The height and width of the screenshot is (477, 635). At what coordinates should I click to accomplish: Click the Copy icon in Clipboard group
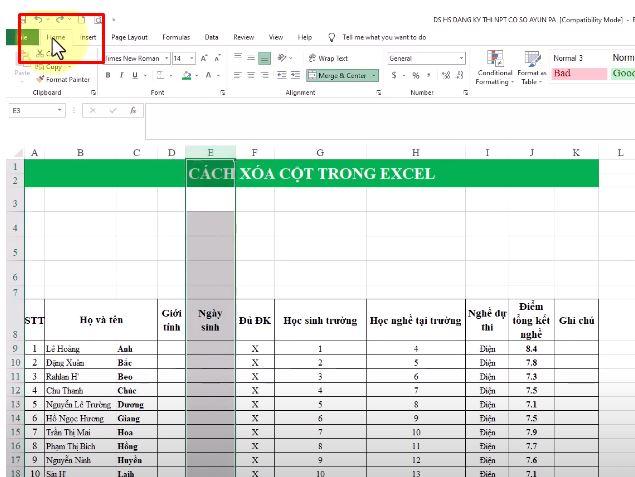39,67
